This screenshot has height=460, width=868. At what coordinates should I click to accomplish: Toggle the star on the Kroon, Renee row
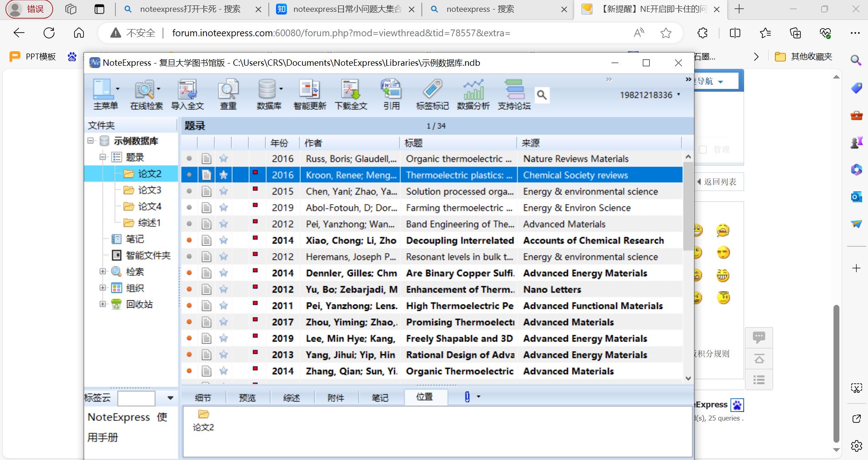(223, 175)
